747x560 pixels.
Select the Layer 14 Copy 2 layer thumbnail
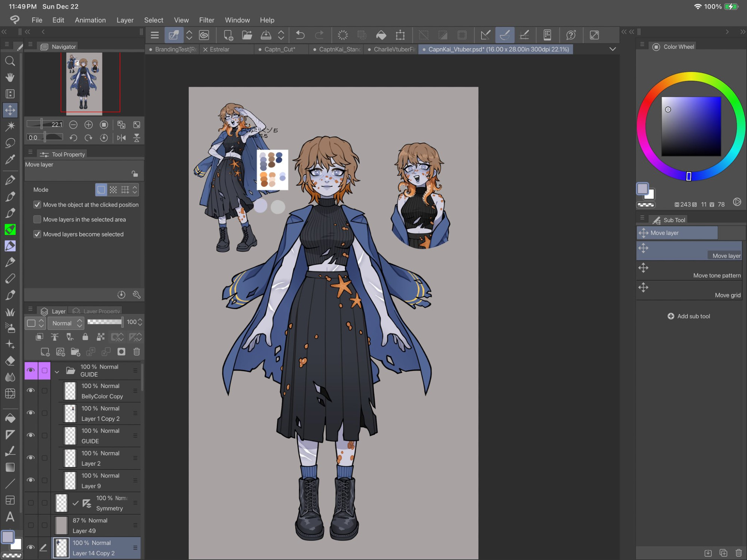pyautogui.click(x=62, y=548)
